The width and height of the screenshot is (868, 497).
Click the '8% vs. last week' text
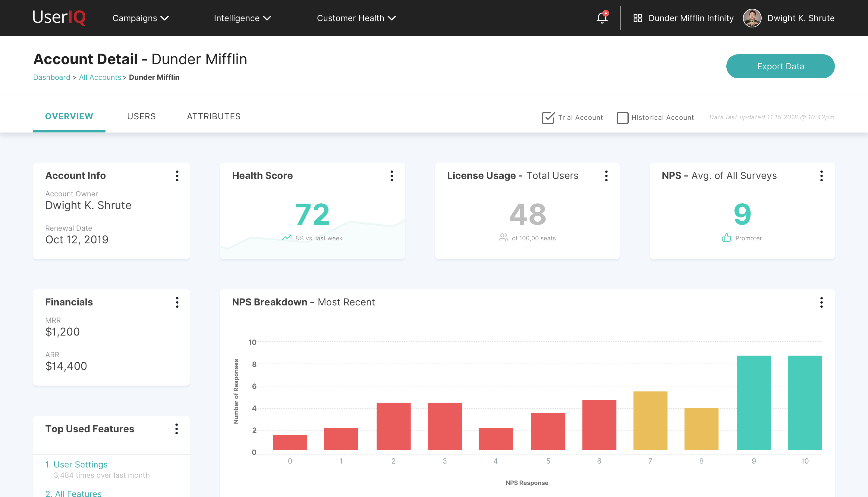(319, 238)
